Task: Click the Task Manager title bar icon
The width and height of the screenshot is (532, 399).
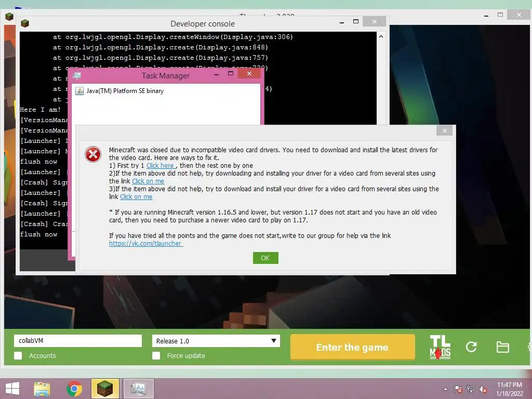Action: pyautogui.click(x=77, y=75)
